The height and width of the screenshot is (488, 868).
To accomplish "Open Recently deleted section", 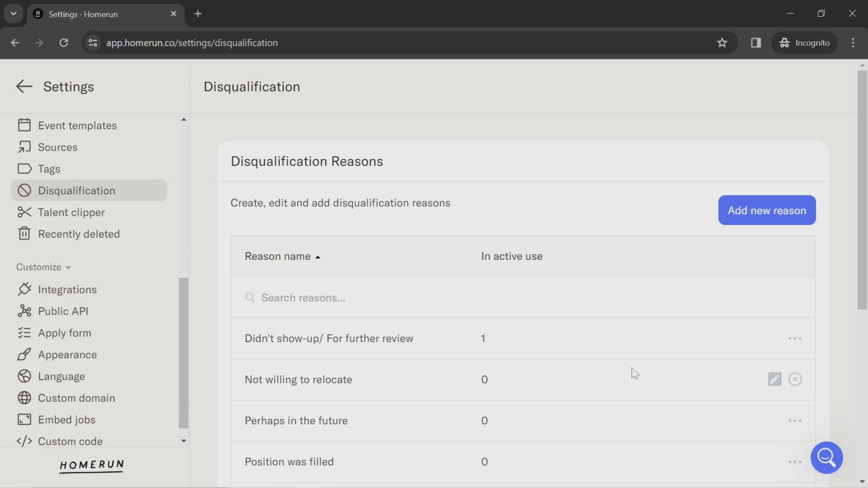I will tap(79, 234).
